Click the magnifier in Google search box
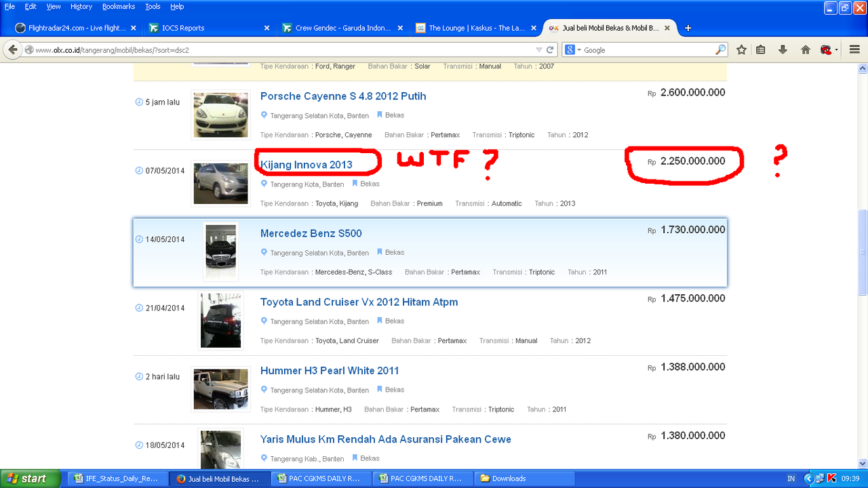The height and width of the screenshot is (488, 868). (720, 49)
